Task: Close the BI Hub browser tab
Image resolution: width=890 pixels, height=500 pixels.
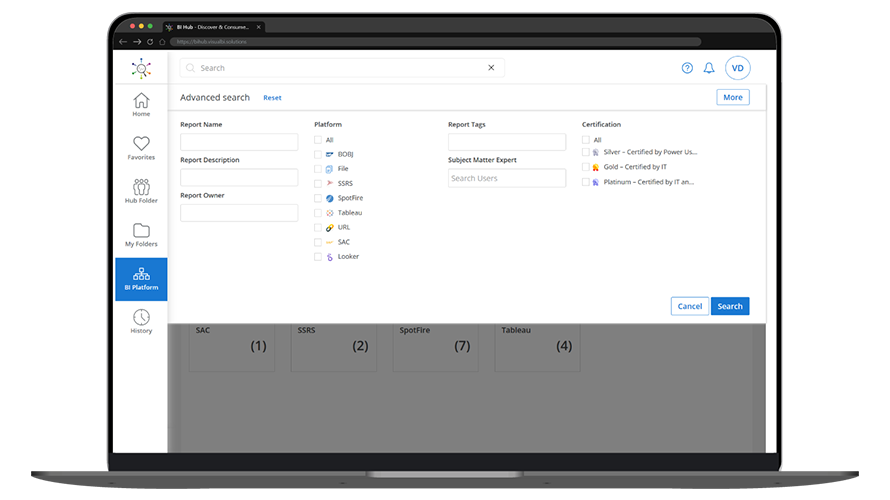Action: pos(258,27)
